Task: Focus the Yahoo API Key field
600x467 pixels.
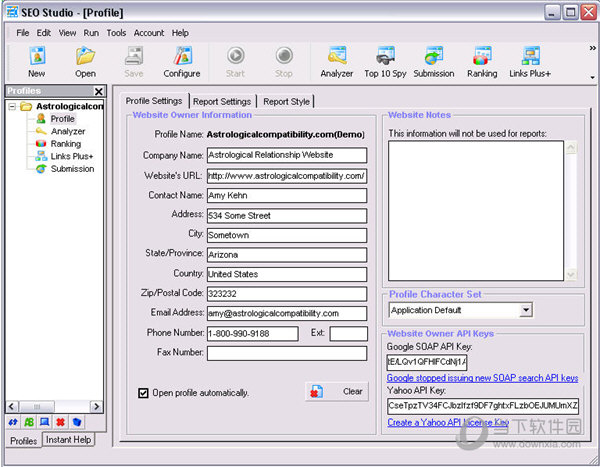Action: (483, 406)
